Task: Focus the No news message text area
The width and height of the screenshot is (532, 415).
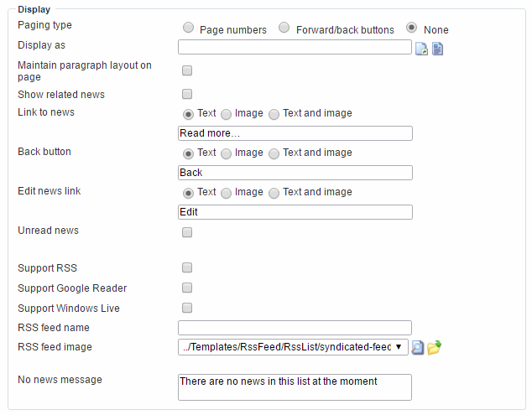Action: coord(295,387)
